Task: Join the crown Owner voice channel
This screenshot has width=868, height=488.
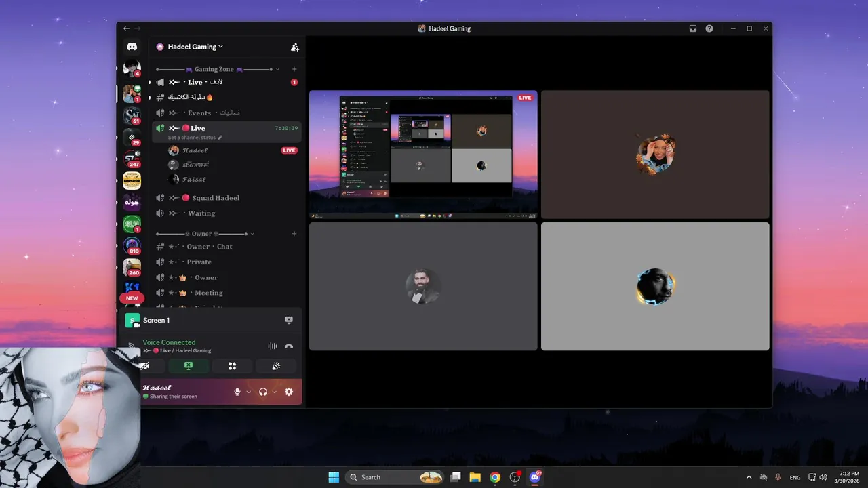Action: coord(226,277)
